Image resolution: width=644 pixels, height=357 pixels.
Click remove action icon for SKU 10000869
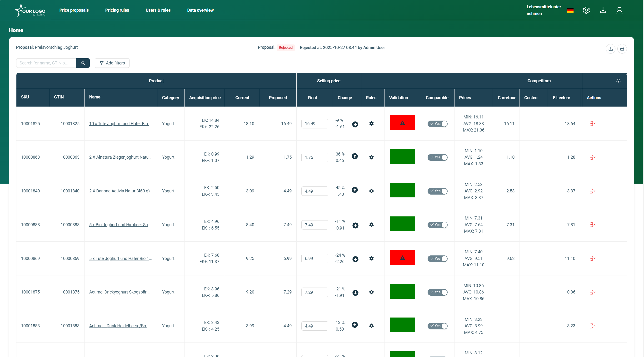click(593, 258)
